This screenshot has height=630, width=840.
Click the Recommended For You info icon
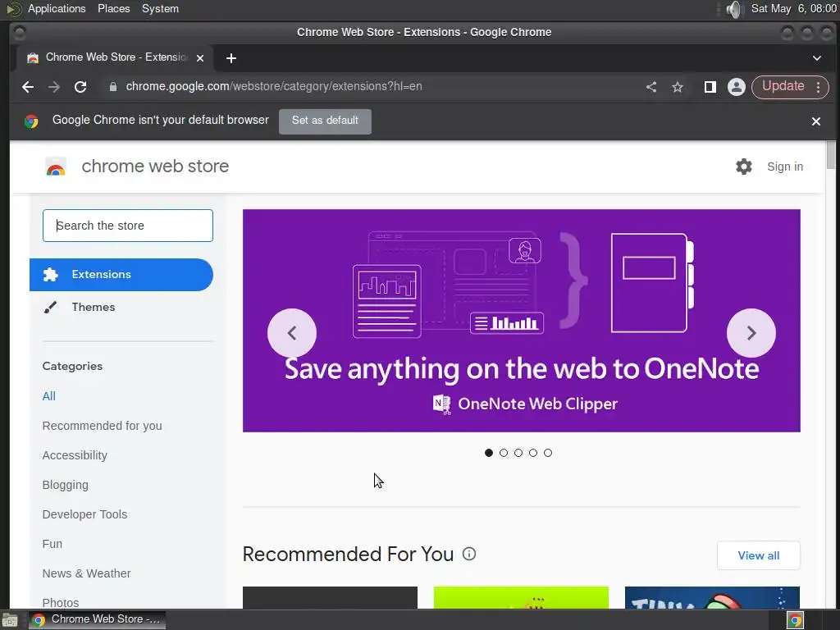click(468, 554)
